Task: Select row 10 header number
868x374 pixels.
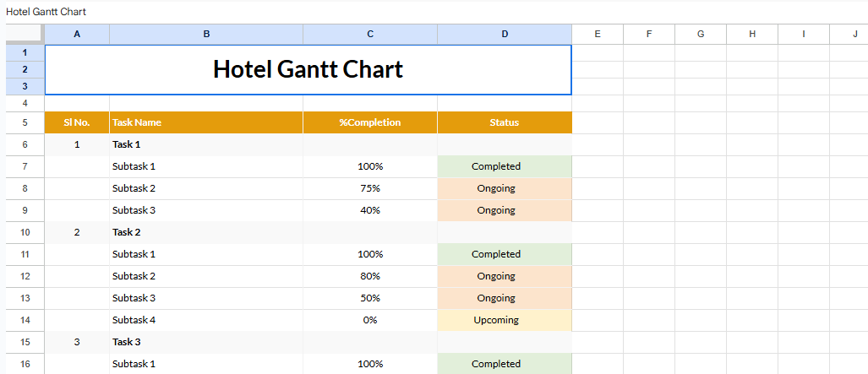Action: (x=25, y=232)
